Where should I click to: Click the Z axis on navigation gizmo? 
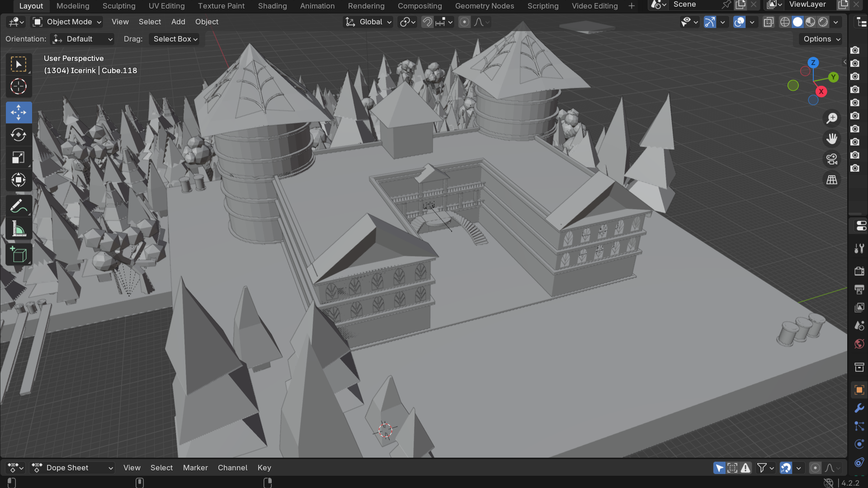[x=813, y=63]
